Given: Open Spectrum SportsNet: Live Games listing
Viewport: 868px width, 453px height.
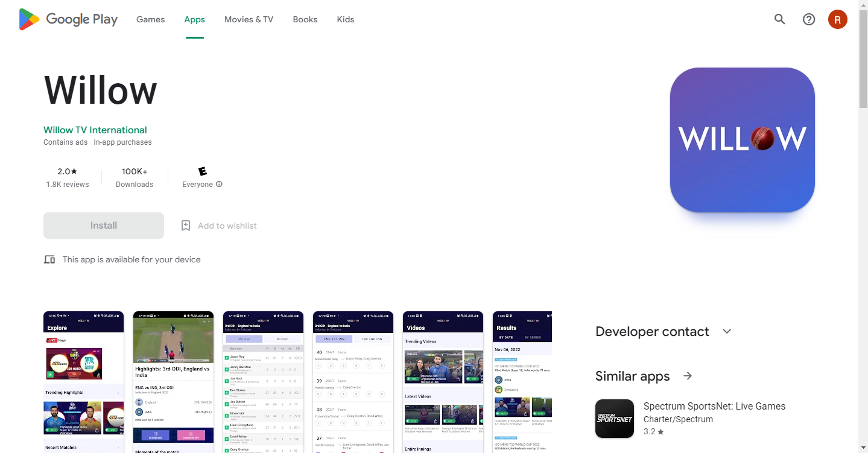Looking at the screenshot, I should pyautogui.click(x=715, y=406).
